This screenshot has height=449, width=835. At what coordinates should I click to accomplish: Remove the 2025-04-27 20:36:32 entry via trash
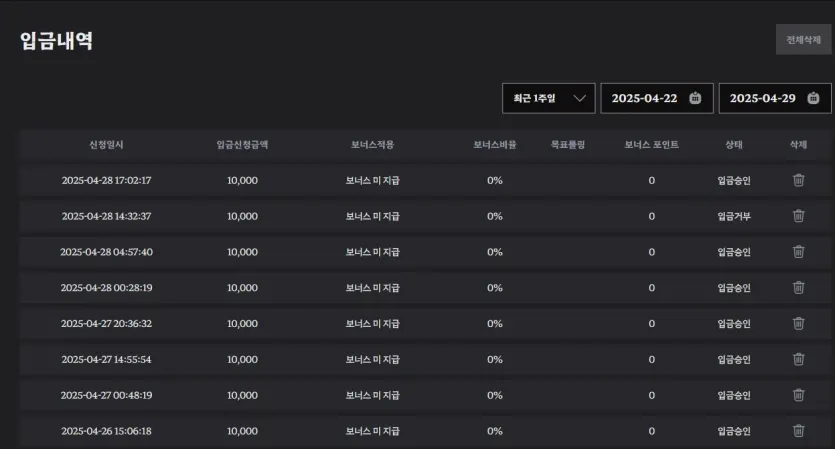click(798, 323)
